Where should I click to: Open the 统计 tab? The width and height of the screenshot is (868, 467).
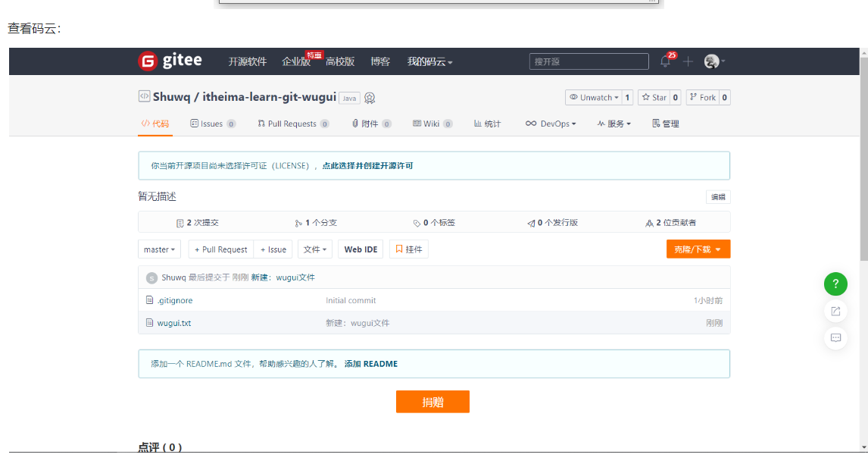pyautogui.click(x=487, y=124)
